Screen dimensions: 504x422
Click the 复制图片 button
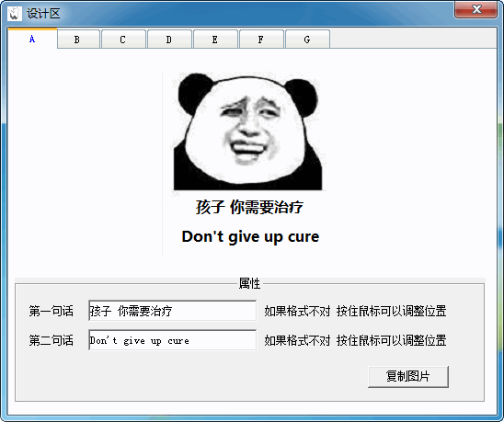pos(408,376)
